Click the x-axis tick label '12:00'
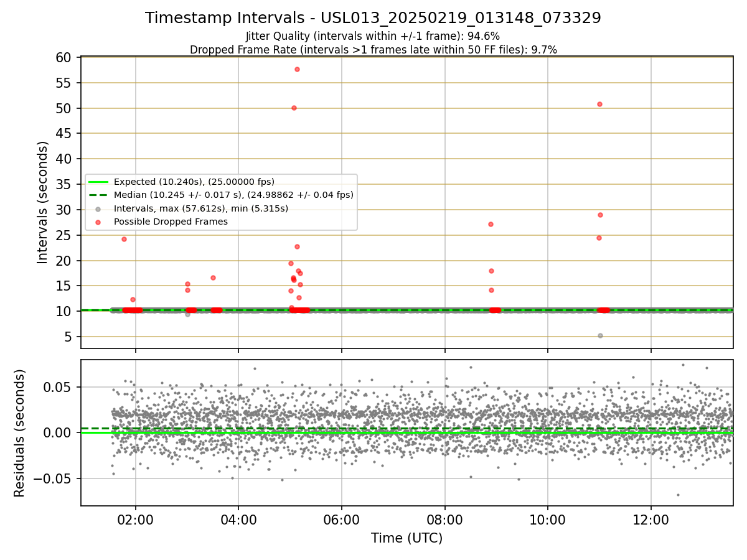 (651, 520)
